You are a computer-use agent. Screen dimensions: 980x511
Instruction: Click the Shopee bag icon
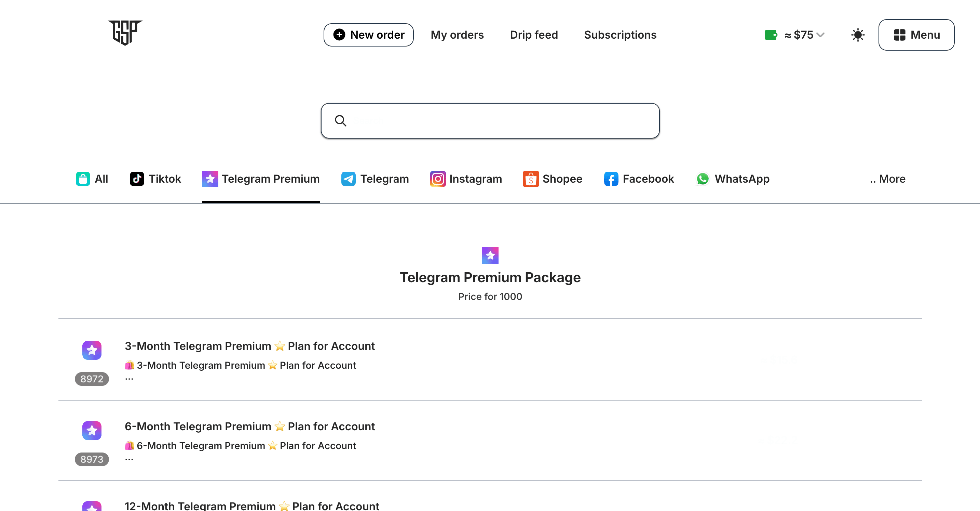coord(530,179)
